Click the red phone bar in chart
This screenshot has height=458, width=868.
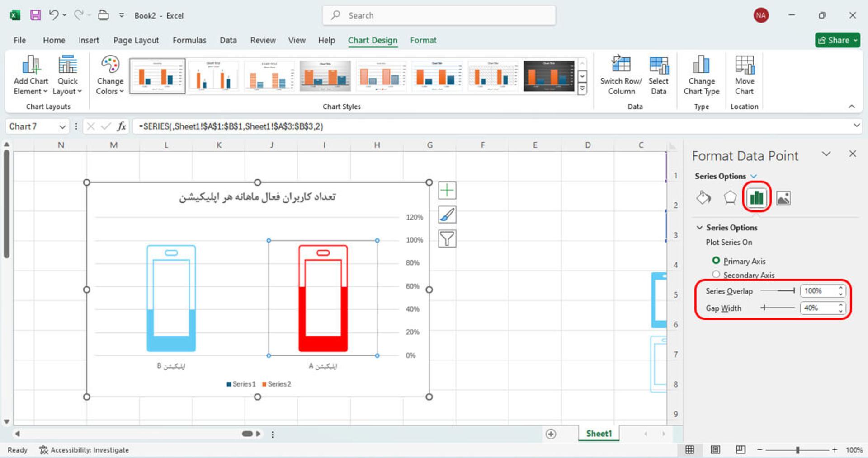pyautogui.click(x=323, y=298)
